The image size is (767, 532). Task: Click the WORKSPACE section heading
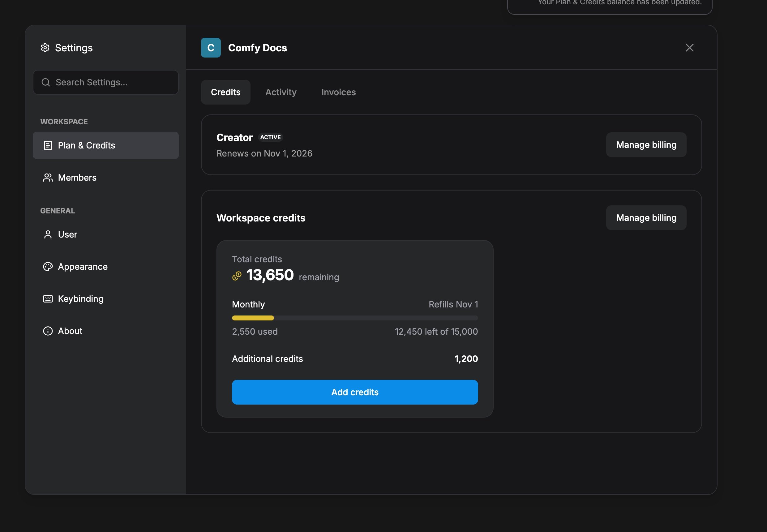point(64,122)
